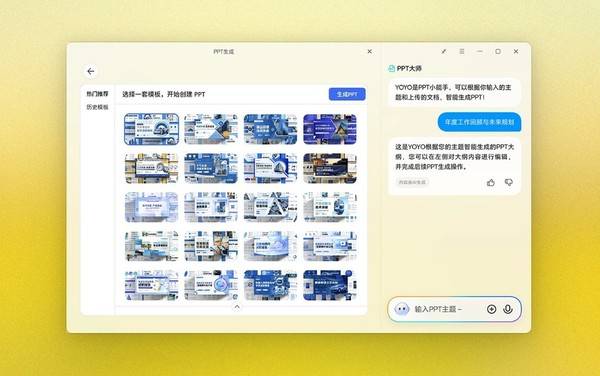Choose the dark blue car template in bottom row
Viewport: 600px width, 376px height.
tap(330, 285)
